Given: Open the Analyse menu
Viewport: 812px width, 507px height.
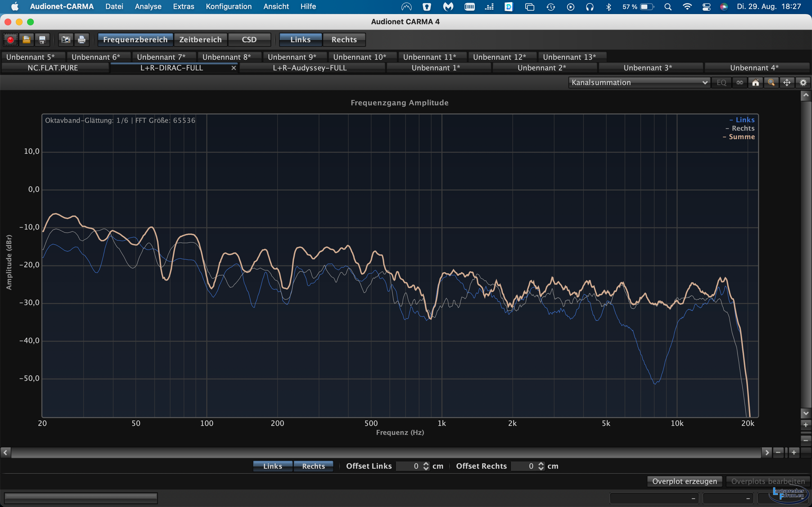Looking at the screenshot, I should tap(148, 6).
